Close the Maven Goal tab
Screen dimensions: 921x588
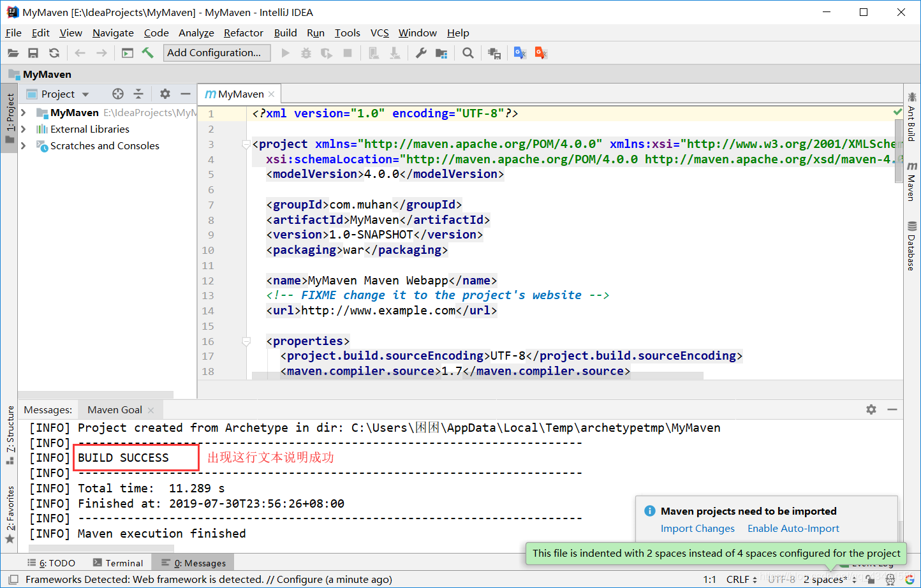click(151, 410)
